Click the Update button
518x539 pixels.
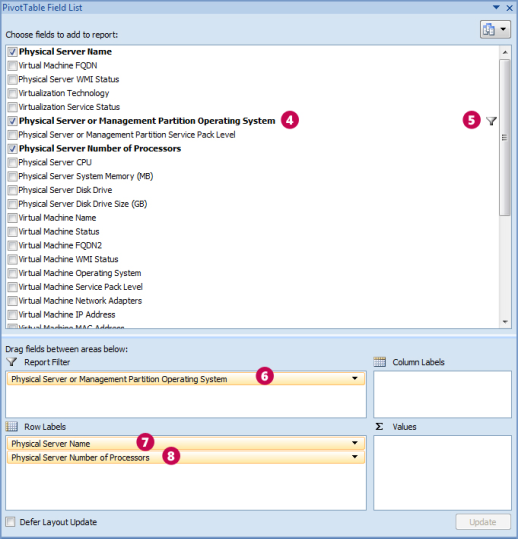click(483, 522)
